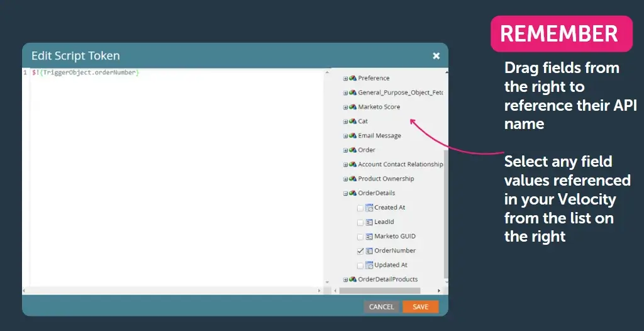This screenshot has width=644, height=331.
Task: Expand the Product Ownership node
Action: 345,179
